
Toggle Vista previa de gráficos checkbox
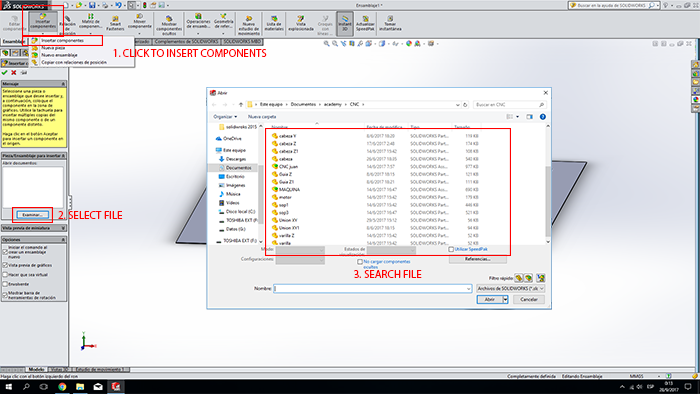(5, 265)
